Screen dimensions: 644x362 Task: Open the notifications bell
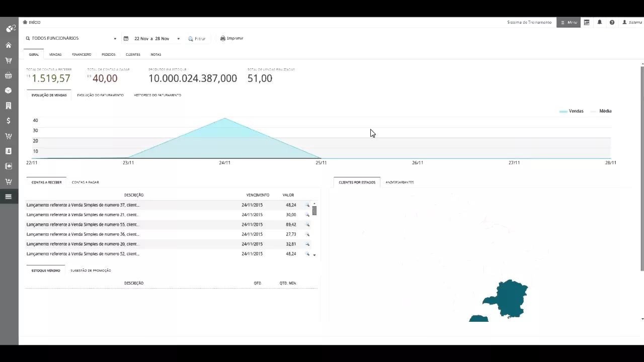coord(600,23)
